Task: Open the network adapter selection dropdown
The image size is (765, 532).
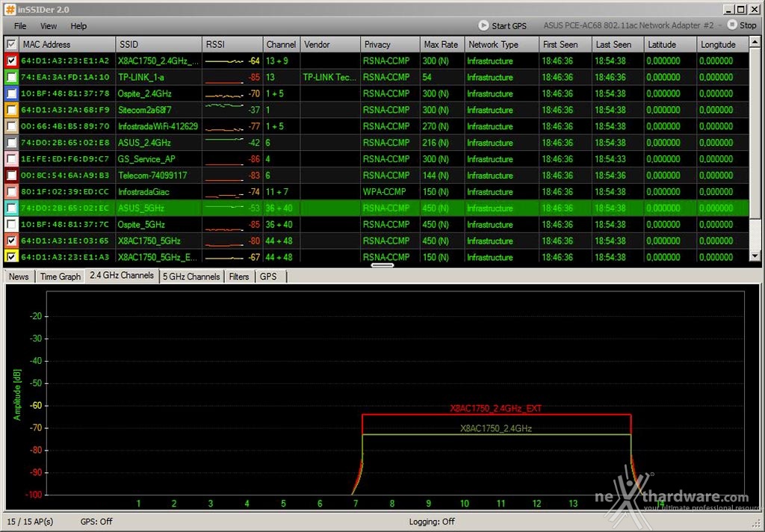Action: pyautogui.click(x=631, y=25)
